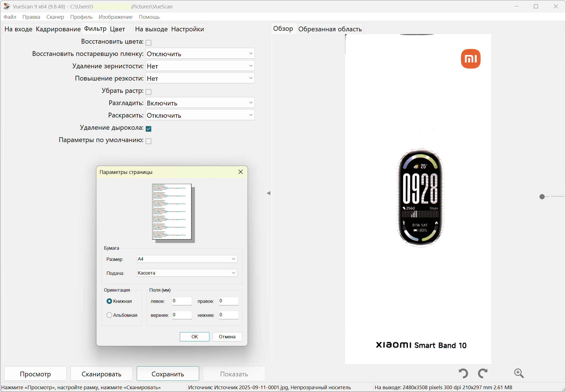Tick the Убрать растр checkbox
Screen dimensions: 566x392
pyautogui.click(x=148, y=92)
